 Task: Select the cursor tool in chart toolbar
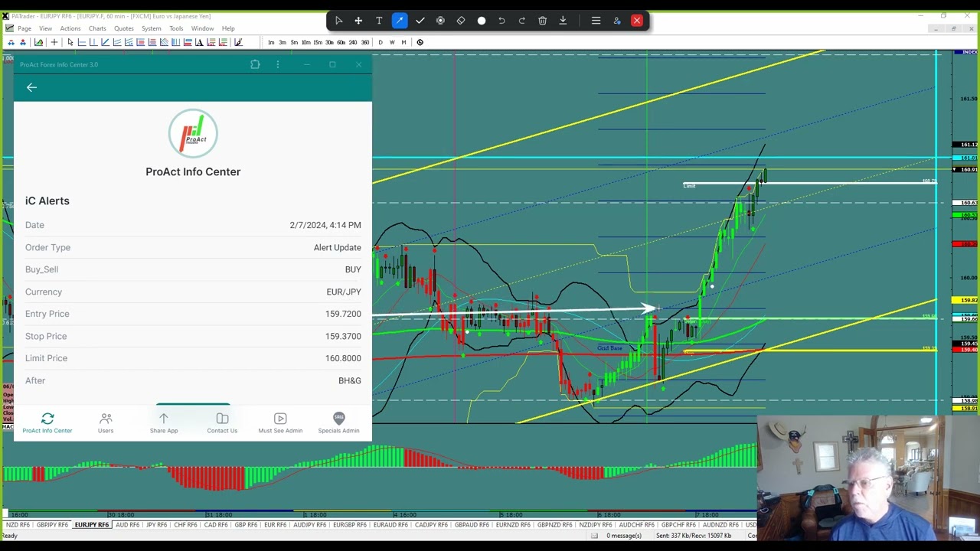tap(70, 42)
